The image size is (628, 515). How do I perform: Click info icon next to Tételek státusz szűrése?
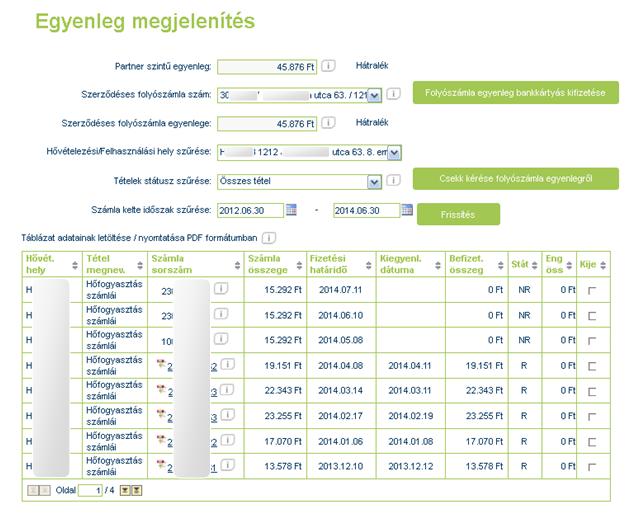(x=393, y=180)
